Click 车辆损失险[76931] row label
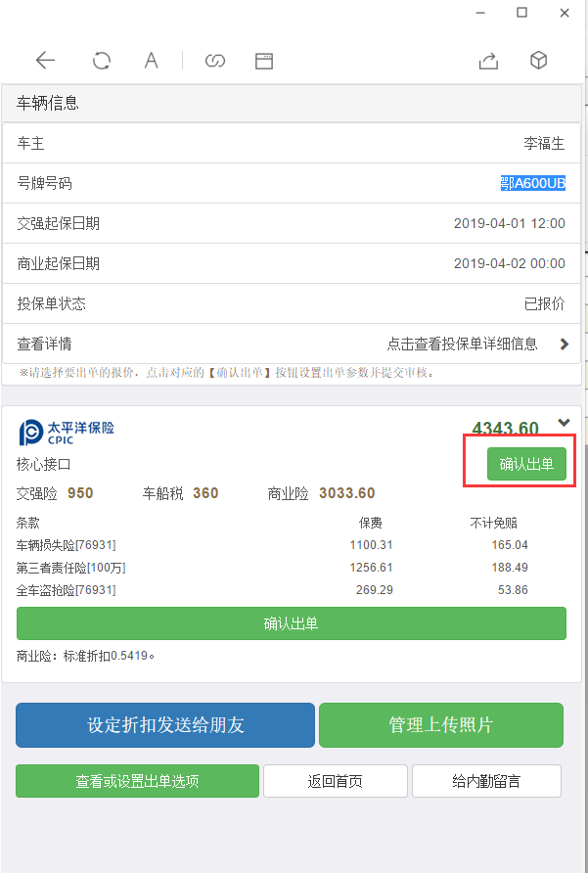The image size is (588, 873). pyautogui.click(x=67, y=545)
